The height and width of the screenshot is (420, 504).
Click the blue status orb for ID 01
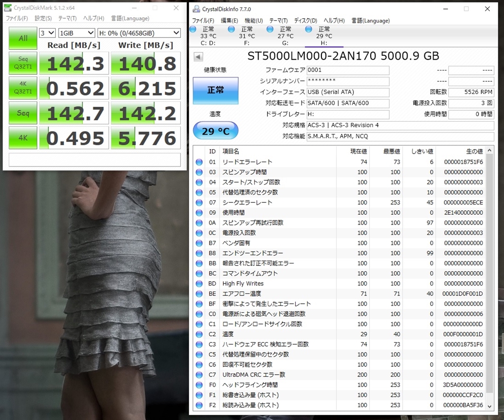point(199,162)
